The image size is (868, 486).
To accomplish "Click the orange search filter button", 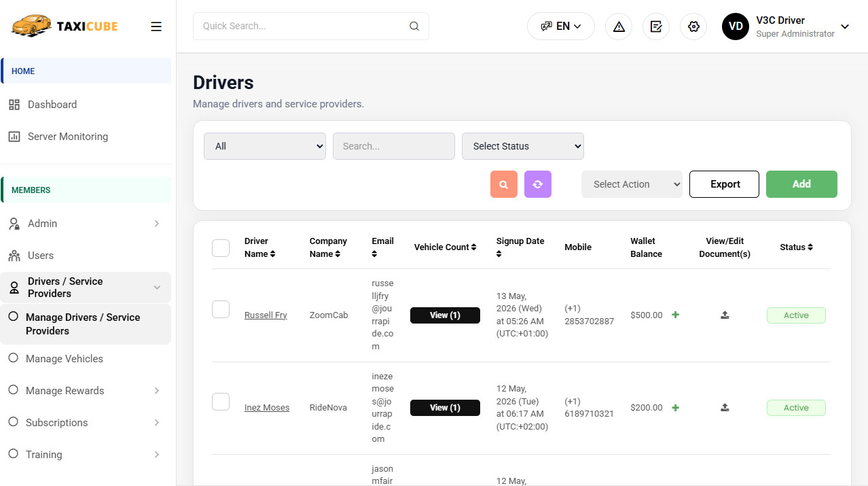I will pos(504,184).
